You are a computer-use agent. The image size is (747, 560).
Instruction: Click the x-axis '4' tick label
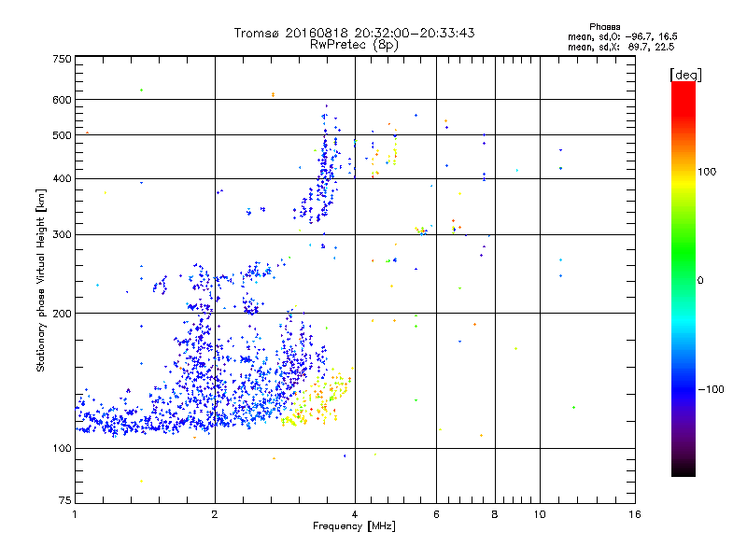coord(355,514)
